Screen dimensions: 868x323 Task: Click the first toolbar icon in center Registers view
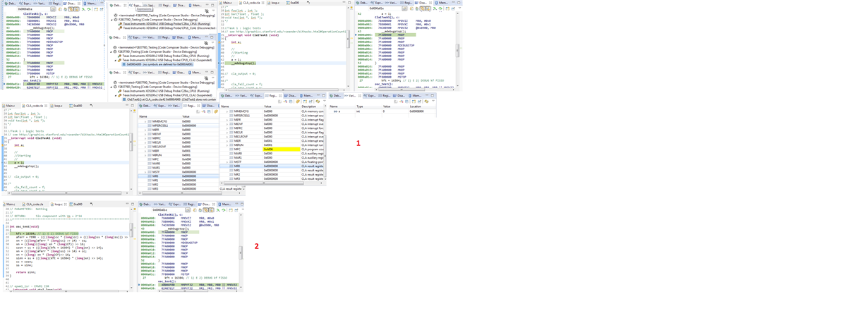point(279,102)
